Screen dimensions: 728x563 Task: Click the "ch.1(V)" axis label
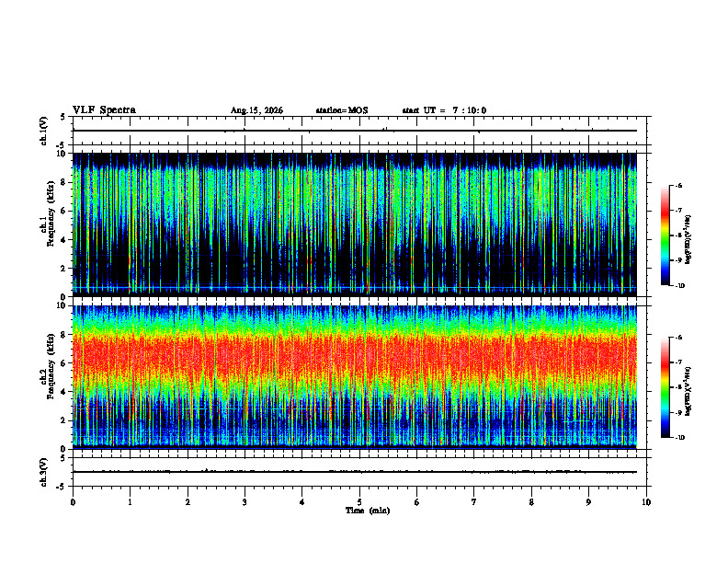[x=44, y=131]
